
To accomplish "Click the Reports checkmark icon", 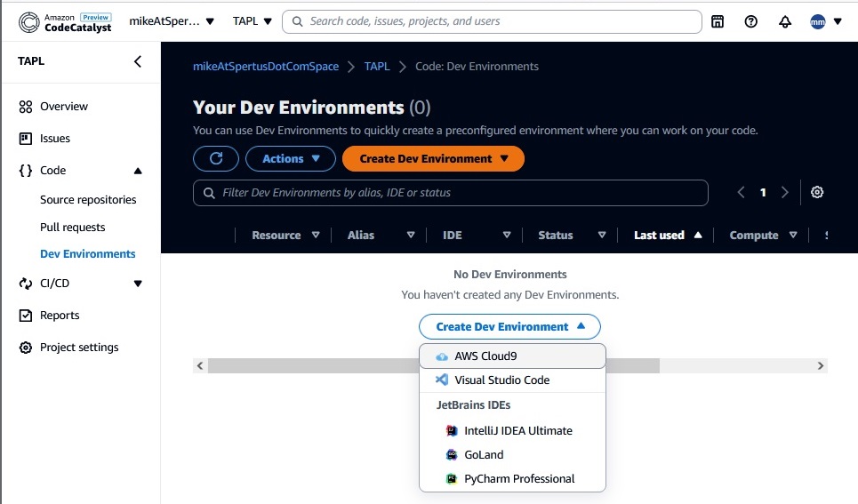I will 26,316.
